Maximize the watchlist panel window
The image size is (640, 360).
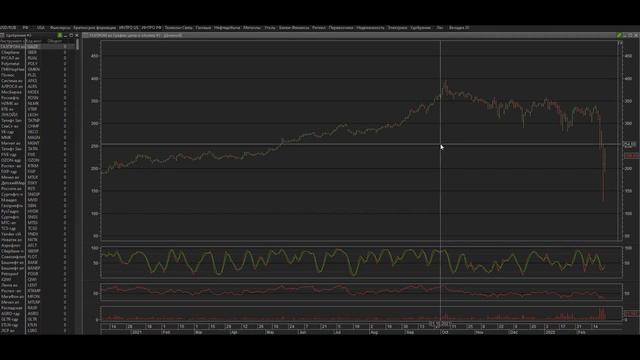[x=71, y=36]
